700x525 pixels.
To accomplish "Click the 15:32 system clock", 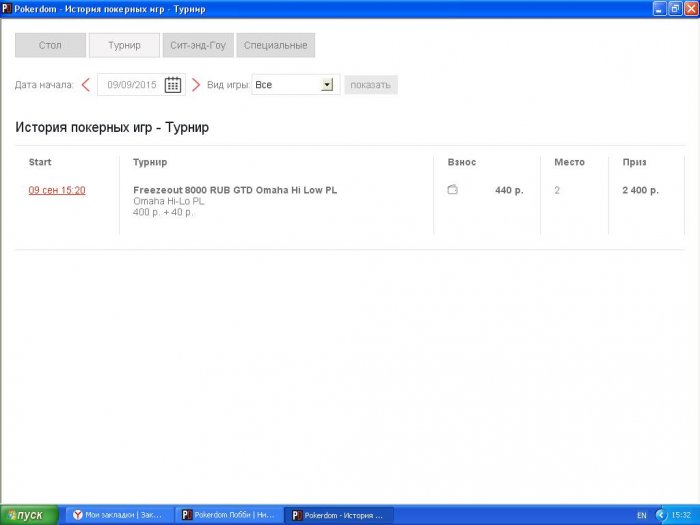I will point(681,515).
